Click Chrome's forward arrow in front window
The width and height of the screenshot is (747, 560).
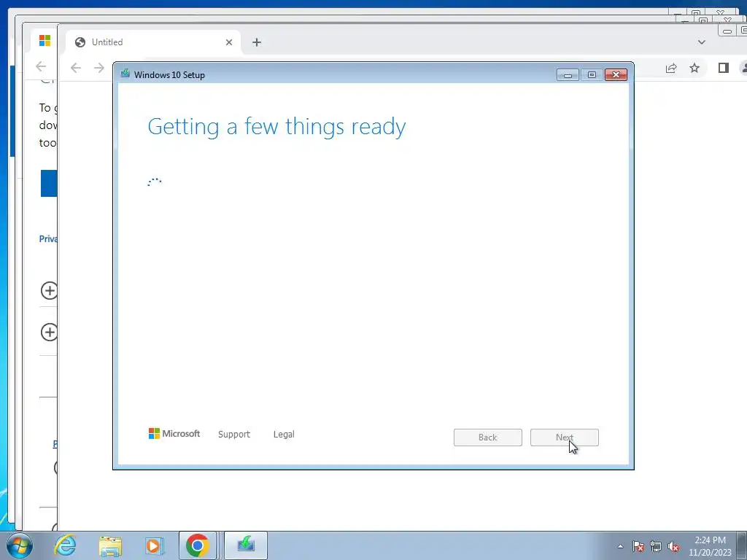click(98, 68)
